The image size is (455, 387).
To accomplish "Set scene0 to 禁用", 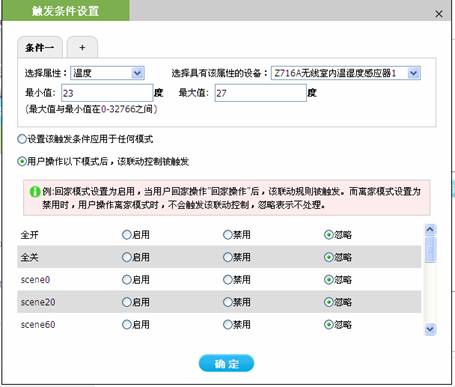I will click(228, 280).
